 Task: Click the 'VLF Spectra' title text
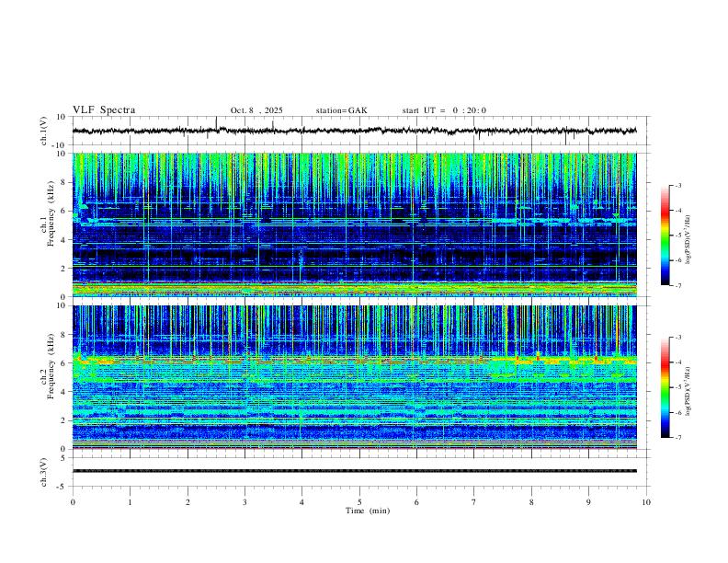coord(104,110)
